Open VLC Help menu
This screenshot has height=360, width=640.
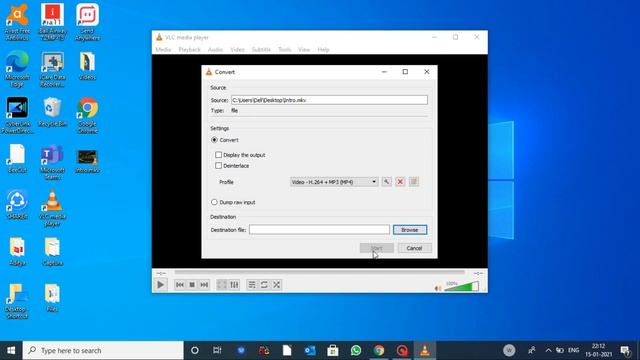(x=323, y=49)
